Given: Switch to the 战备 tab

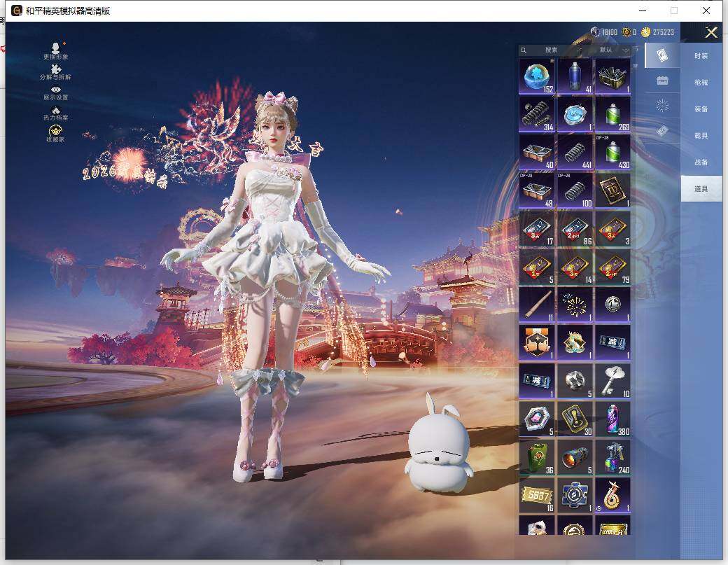Looking at the screenshot, I should [x=701, y=162].
